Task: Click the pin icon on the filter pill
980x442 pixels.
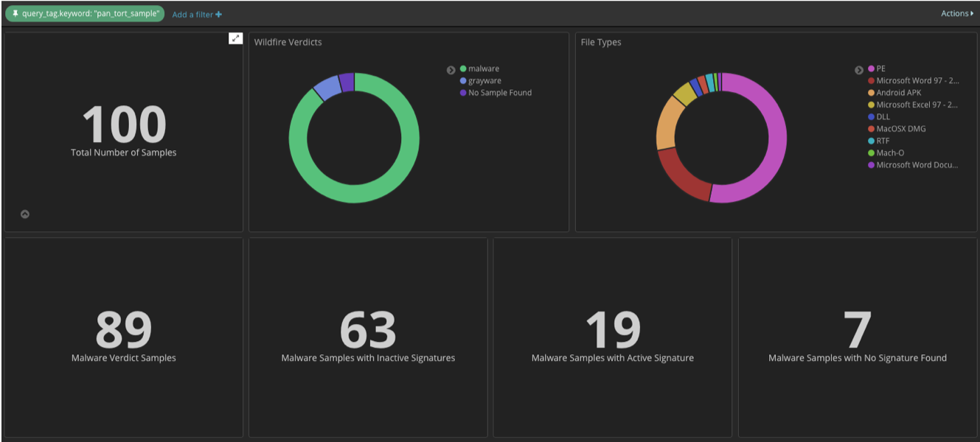Action: (15, 14)
